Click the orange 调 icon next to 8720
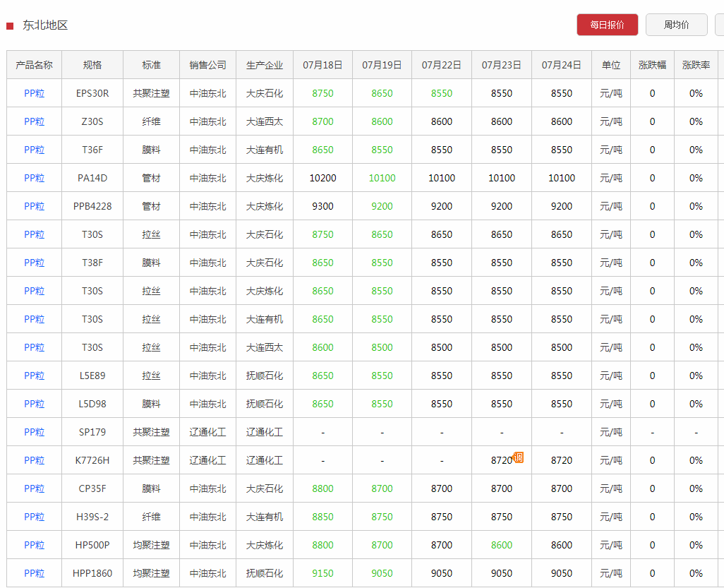This screenshot has width=724, height=588. [519, 457]
